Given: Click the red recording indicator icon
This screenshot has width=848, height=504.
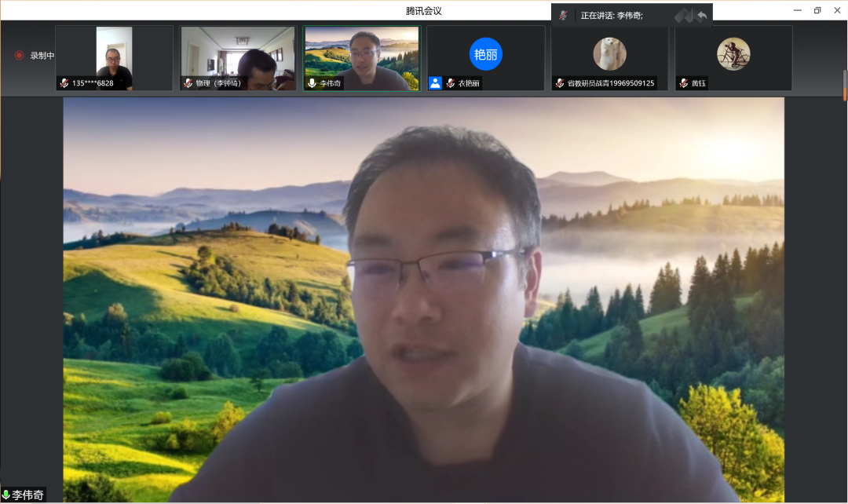Looking at the screenshot, I should pos(19,55).
